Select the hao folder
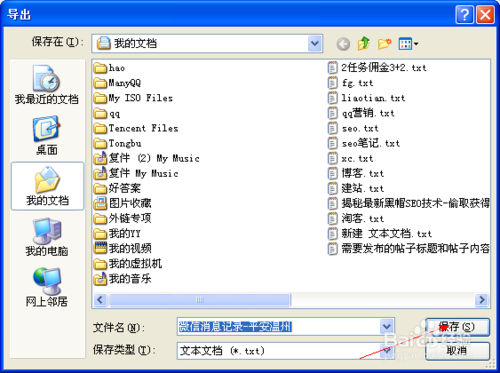This screenshot has width=500, height=373. click(109, 68)
